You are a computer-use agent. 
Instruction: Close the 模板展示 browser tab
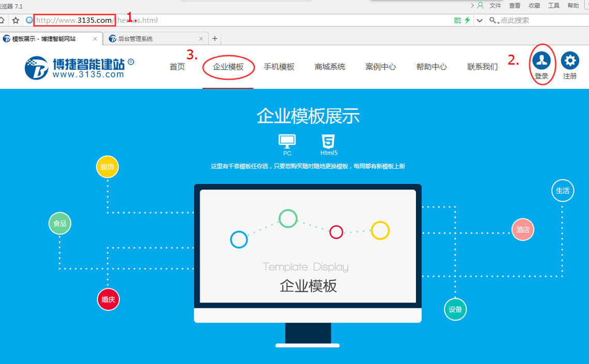(95, 39)
